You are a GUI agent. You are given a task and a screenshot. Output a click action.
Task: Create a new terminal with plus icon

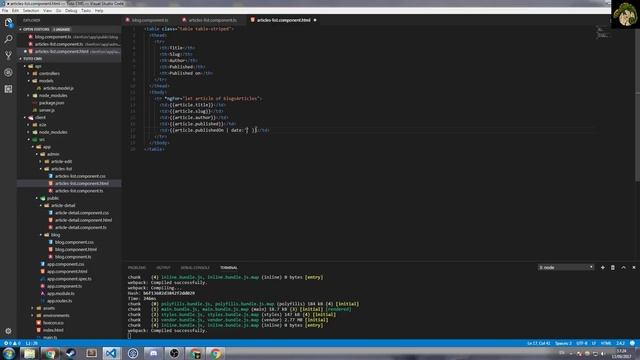coord(602,267)
